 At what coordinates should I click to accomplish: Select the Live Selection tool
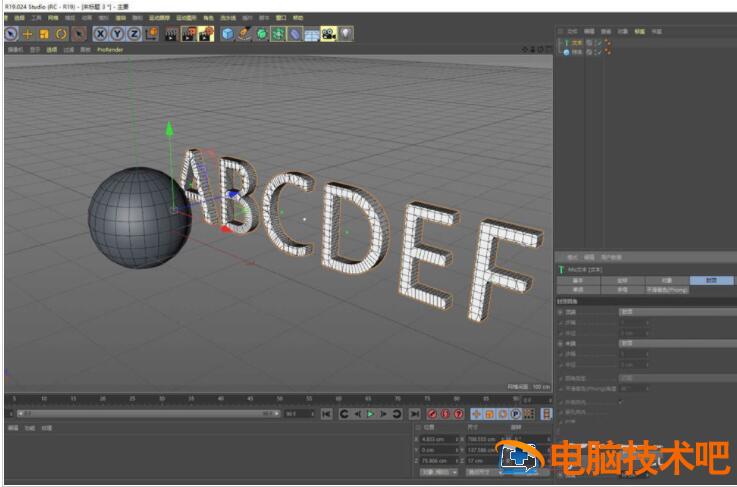click(x=11, y=34)
